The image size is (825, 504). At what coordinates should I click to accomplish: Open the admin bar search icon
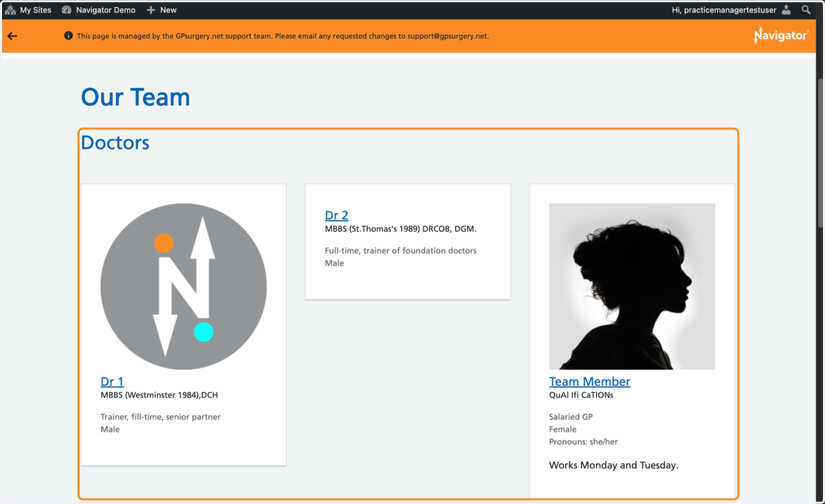[x=806, y=10]
